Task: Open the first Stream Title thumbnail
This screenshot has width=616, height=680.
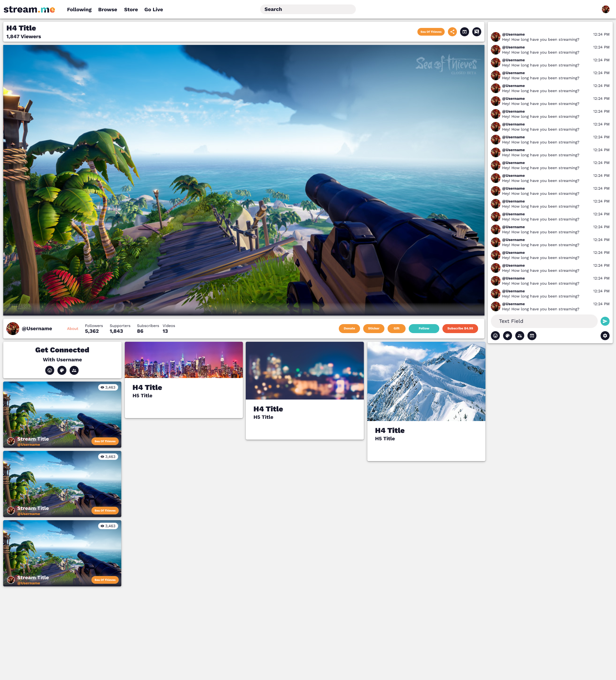Action: click(62, 414)
